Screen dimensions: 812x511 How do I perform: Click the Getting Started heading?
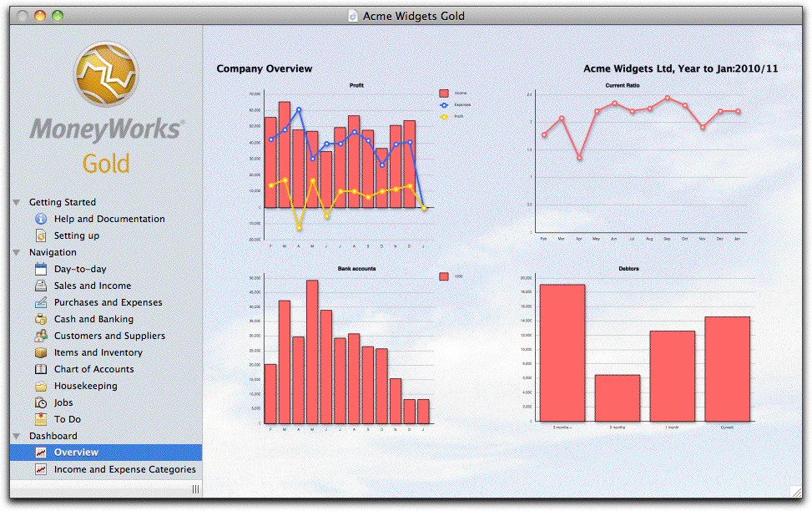click(x=62, y=202)
